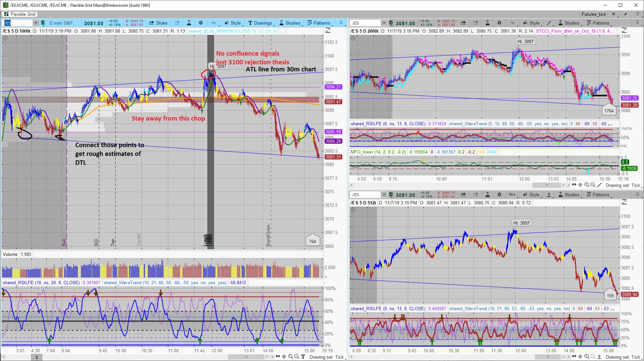
Task: Click the Volume label under left chart
Action: coord(10,254)
